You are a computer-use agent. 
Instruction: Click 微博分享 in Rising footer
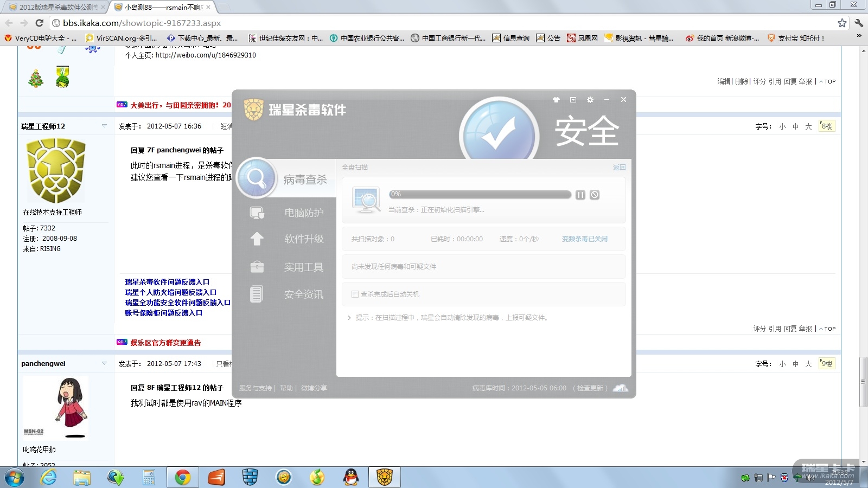coord(314,388)
